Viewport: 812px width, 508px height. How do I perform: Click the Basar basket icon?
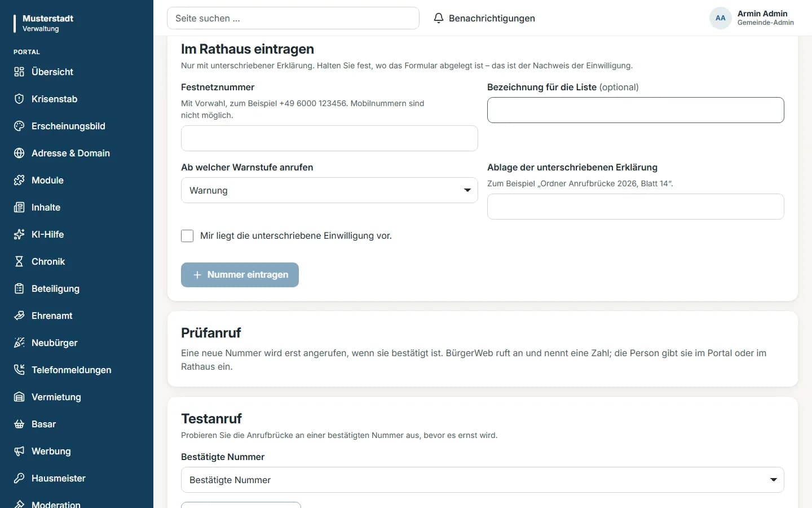coord(19,424)
